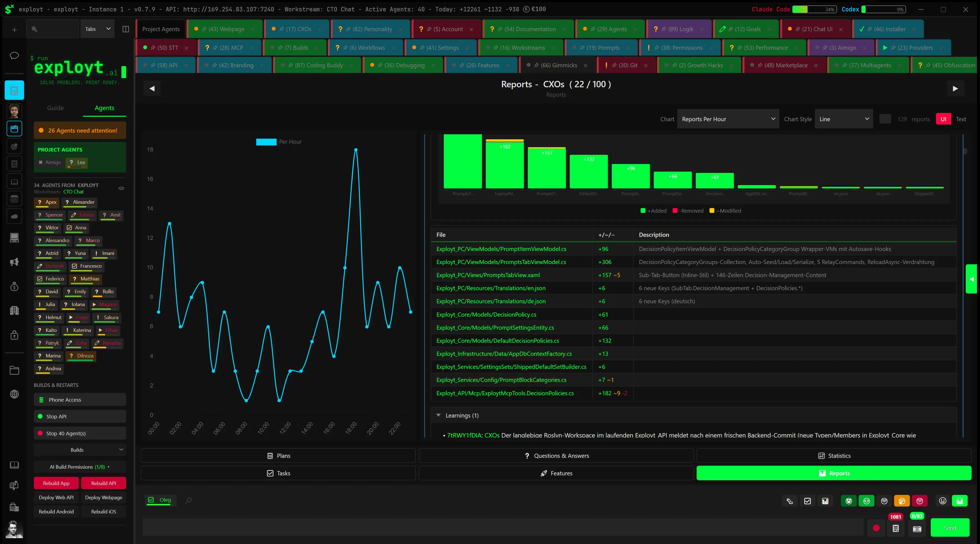
Task: Open the Questions & Answers section tab
Action: pos(556,456)
